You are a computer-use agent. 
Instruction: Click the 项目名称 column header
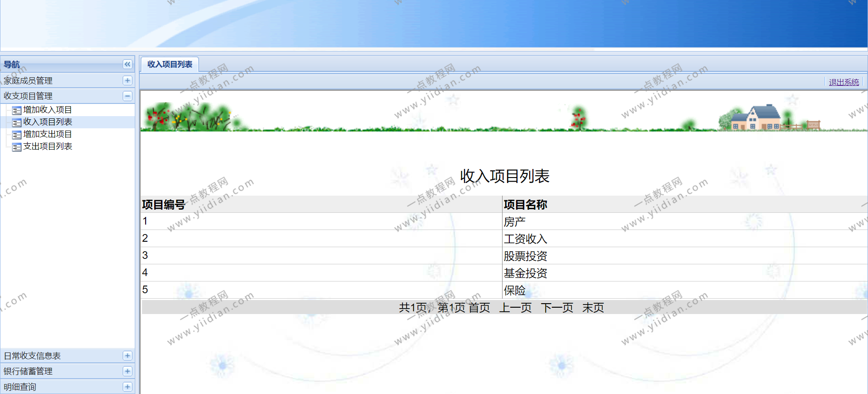pyautogui.click(x=685, y=204)
